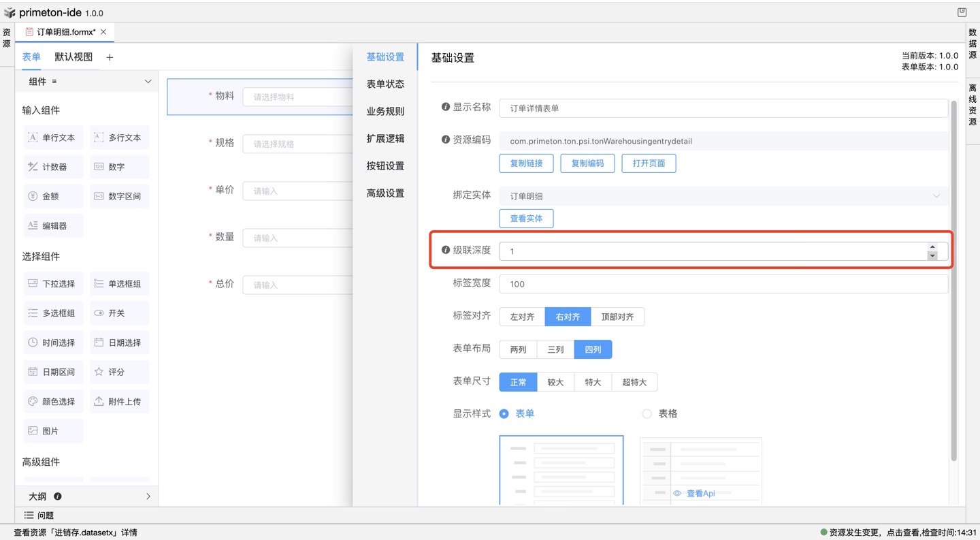This screenshot has height=540, width=980.
Task: Select the 表单 display style radio
Action: [504, 413]
